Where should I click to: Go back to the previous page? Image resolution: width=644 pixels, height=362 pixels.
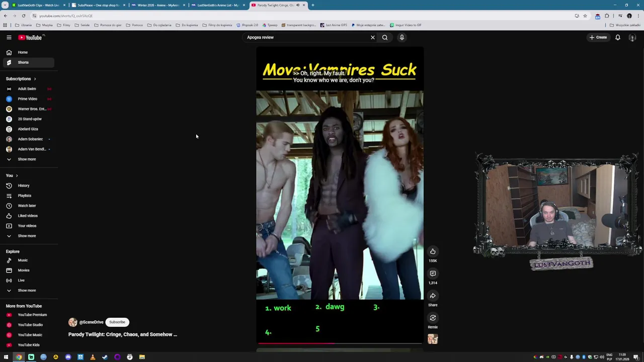(5, 16)
